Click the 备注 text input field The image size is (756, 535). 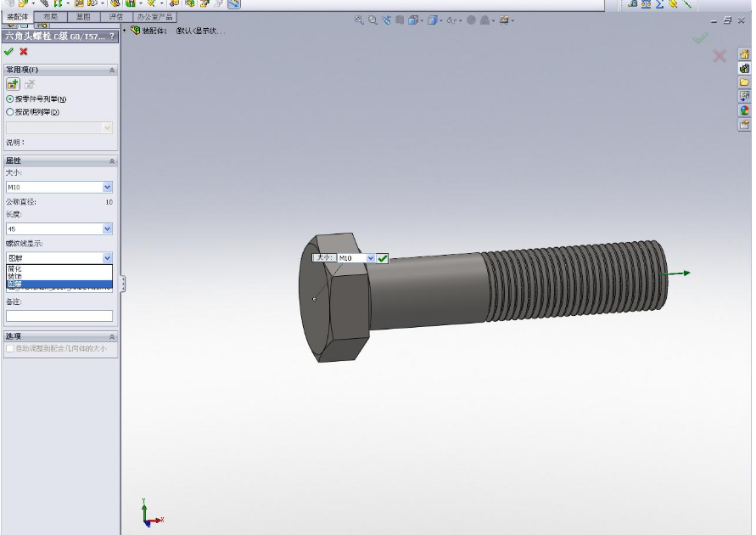pos(59,316)
